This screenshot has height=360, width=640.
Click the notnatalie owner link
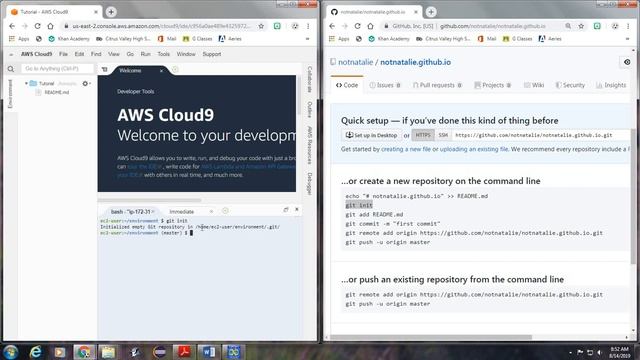(356, 62)
